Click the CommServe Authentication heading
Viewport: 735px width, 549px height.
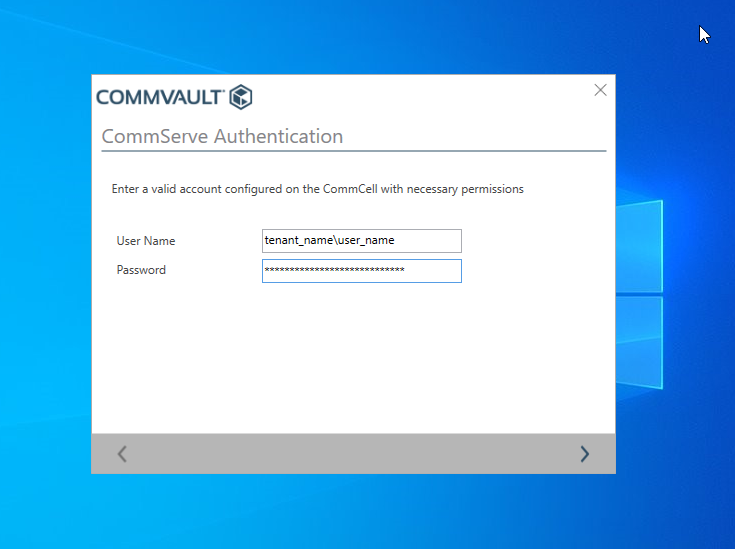pos(222,136)
